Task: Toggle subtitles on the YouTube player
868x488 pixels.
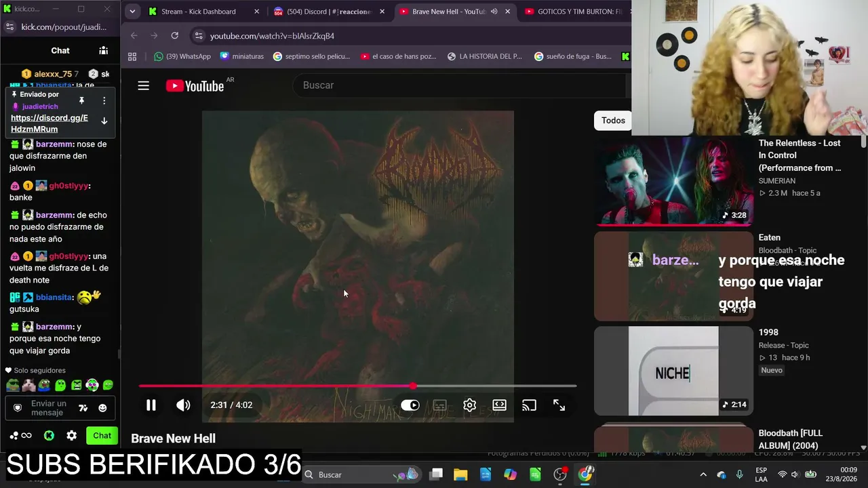Action: [x=439, y=405]
